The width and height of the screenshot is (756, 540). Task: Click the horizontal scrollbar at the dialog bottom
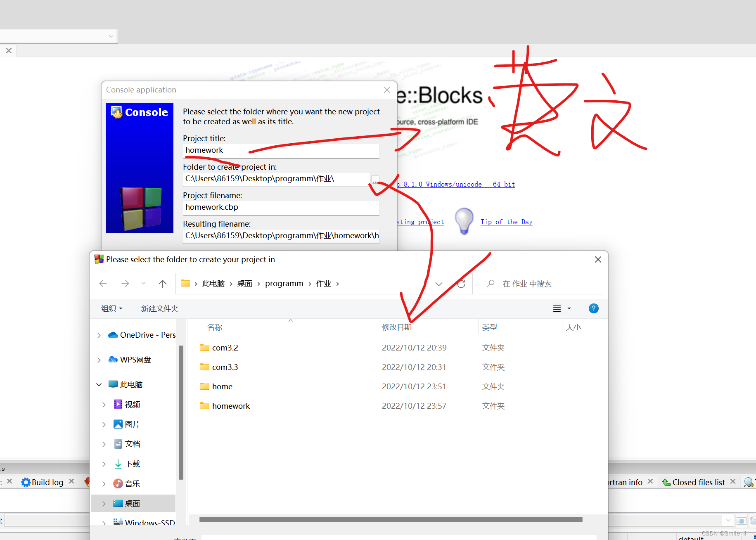[390, 520]
